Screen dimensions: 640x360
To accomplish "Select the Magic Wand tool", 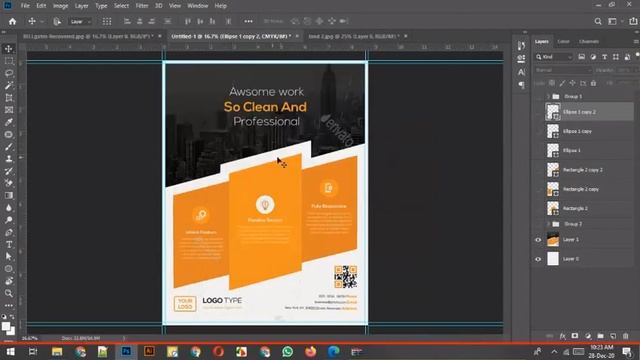I will tap(9, 85).
